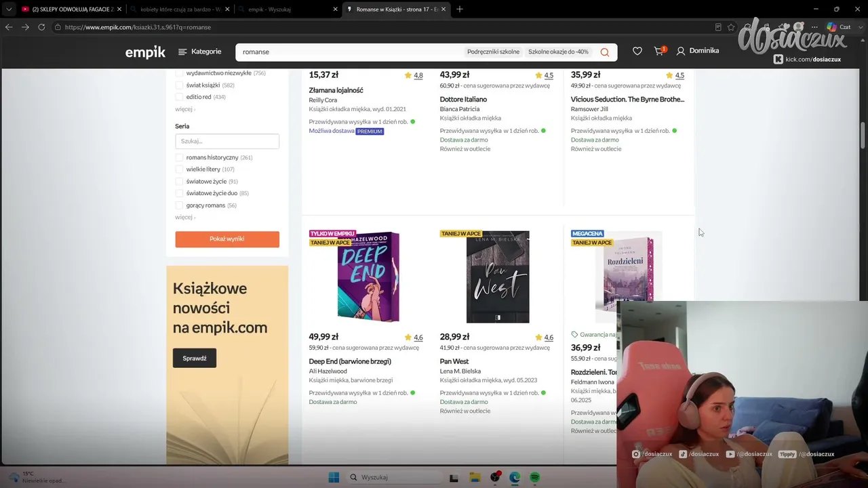Open the 'Pan West' book title link
The image size is (868, 488).
pos(454,361)
